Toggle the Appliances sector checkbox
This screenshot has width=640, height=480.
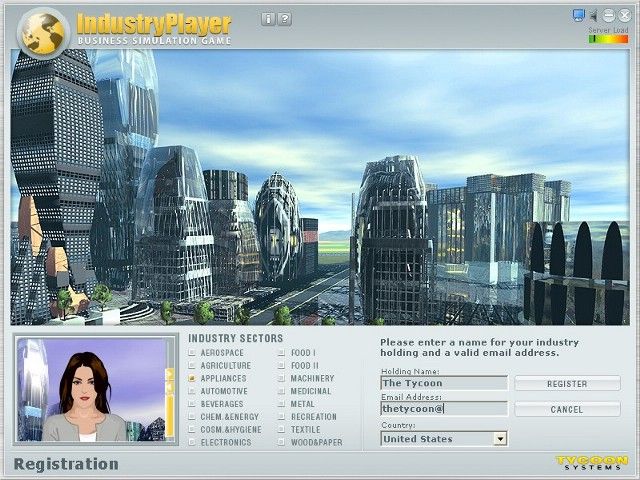[192, 379]
